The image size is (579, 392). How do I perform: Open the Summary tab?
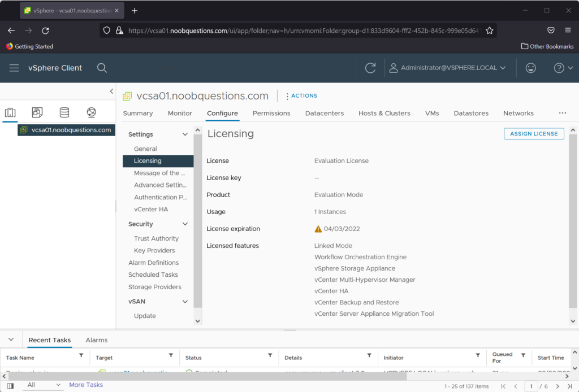click(138, 113)
